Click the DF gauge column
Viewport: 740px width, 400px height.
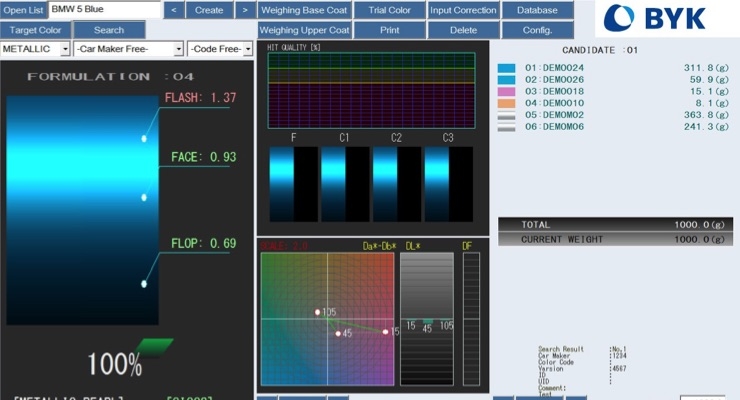(471, 319)
